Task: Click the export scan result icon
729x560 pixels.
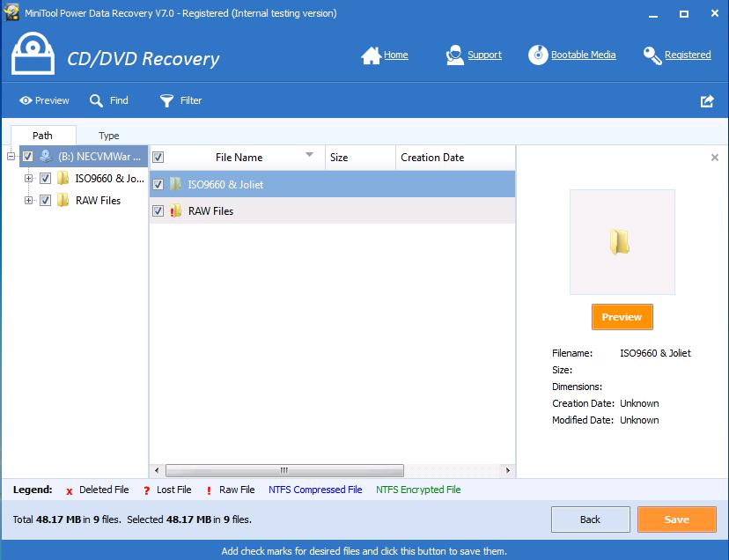Action: [707, 101]
